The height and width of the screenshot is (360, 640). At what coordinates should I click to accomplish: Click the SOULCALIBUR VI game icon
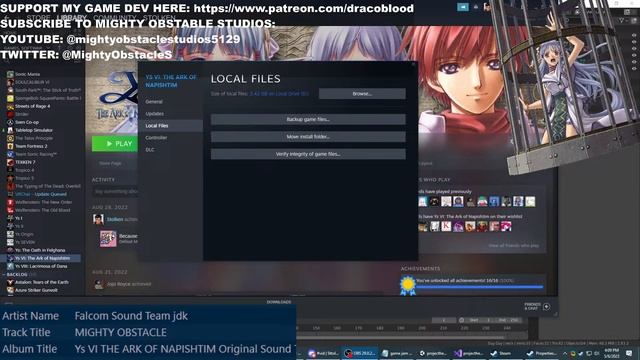[x=10, y=82]
